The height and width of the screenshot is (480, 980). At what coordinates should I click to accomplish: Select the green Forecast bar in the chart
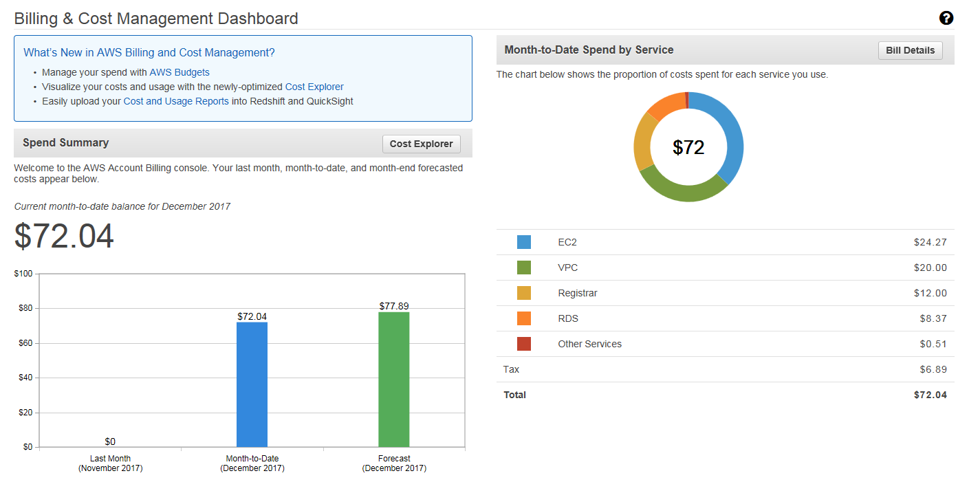click(x=394, y=380)
